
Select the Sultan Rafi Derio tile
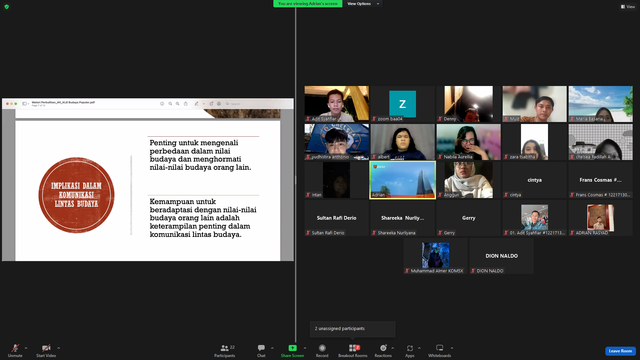tap(337, 218)
